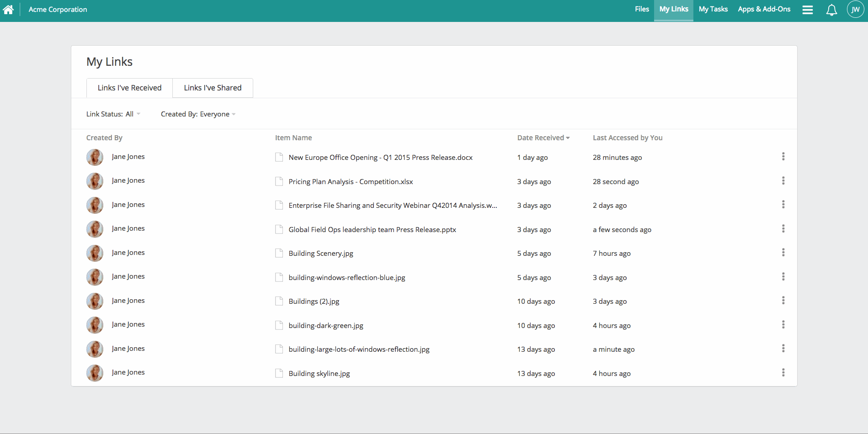Navigate to Files in the top menu

642,9
